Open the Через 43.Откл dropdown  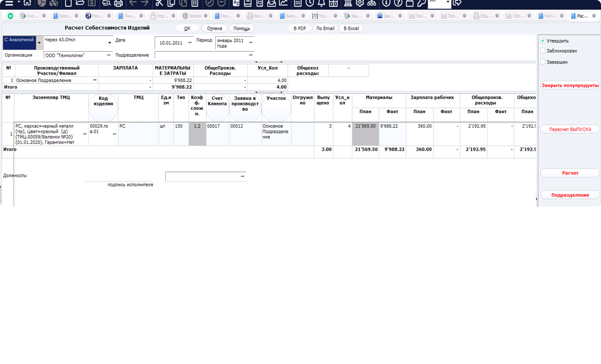point(109,43)
